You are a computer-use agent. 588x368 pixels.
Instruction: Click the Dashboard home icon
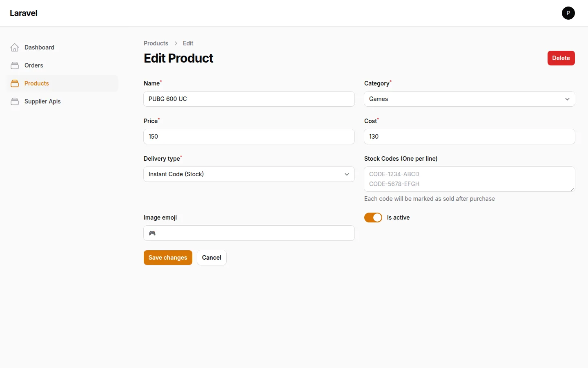pyautogui.click(x=15, y=47)
